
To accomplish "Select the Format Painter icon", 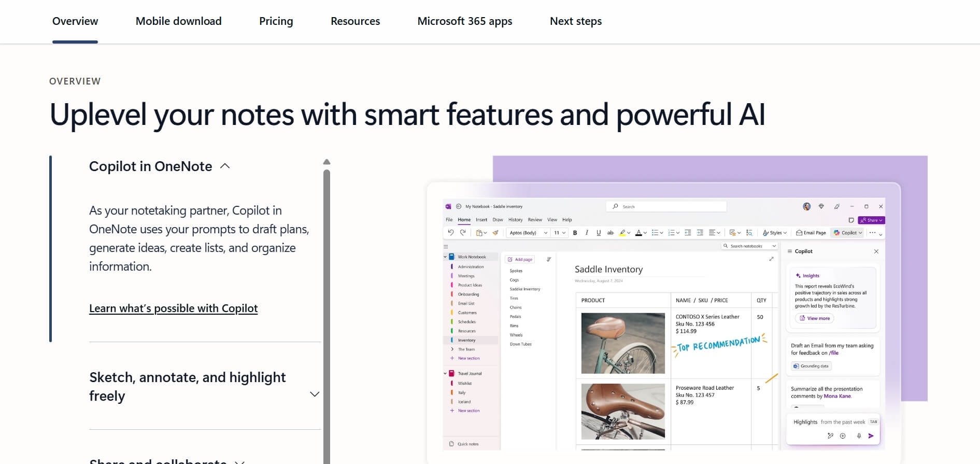I will [495, 233].
